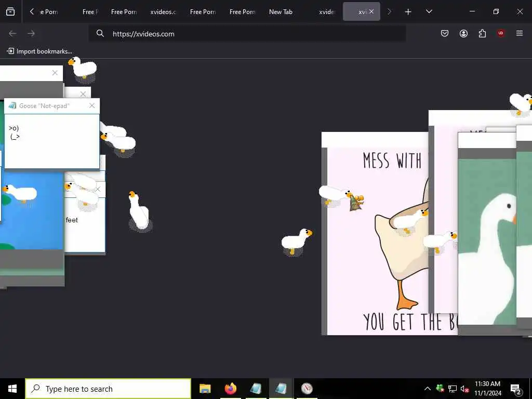
Task: Select the tab labeled 'Free F'
Action: coord(90,12)
